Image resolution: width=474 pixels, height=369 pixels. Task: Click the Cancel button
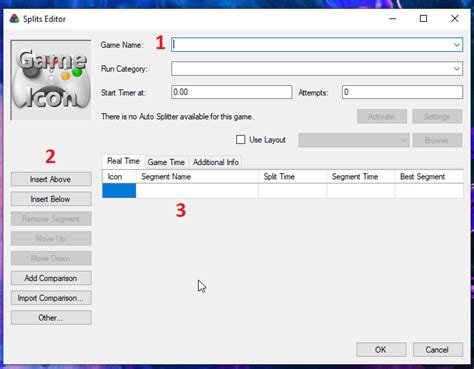438,350
